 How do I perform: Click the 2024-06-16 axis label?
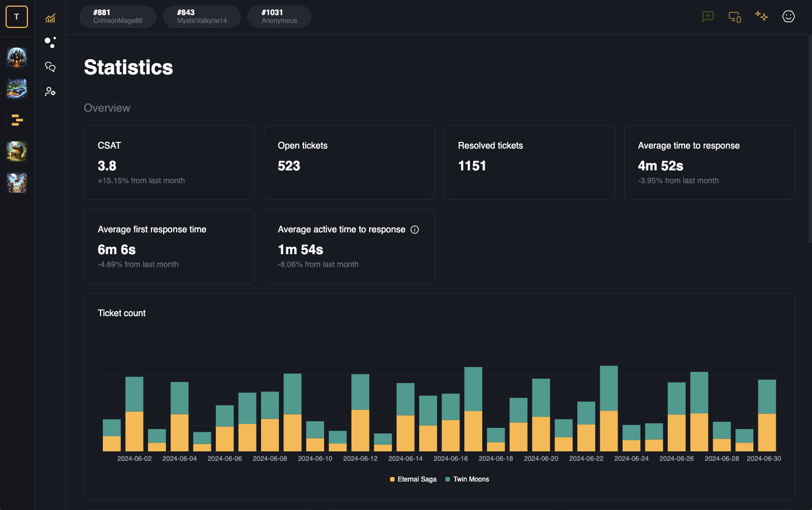coord(451,459)
